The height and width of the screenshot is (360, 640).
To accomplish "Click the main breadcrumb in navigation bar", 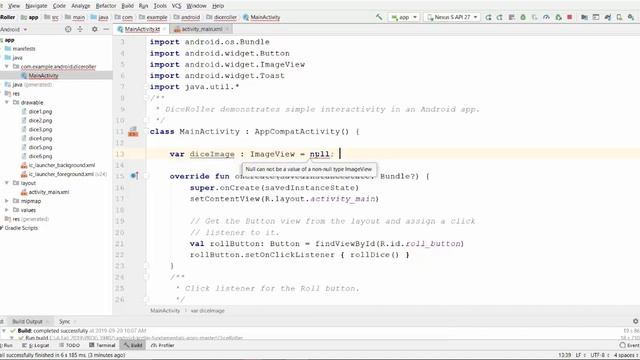I will pyautogui.click(x=75, y=17).
